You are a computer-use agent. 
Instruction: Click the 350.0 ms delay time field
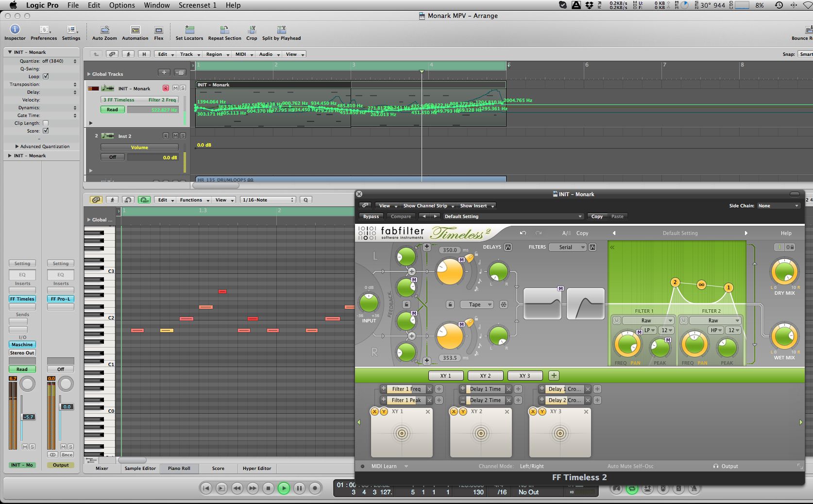(x=450, y=250)
